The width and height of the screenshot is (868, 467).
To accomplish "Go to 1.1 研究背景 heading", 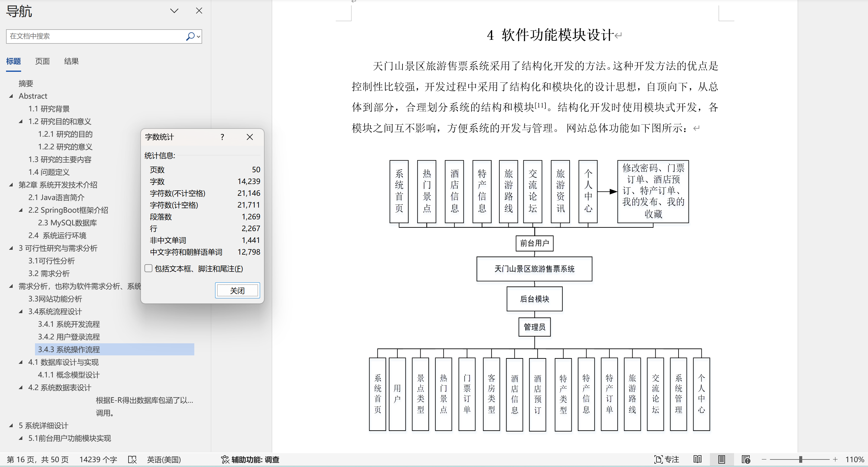I will click(x=49, y=109).
